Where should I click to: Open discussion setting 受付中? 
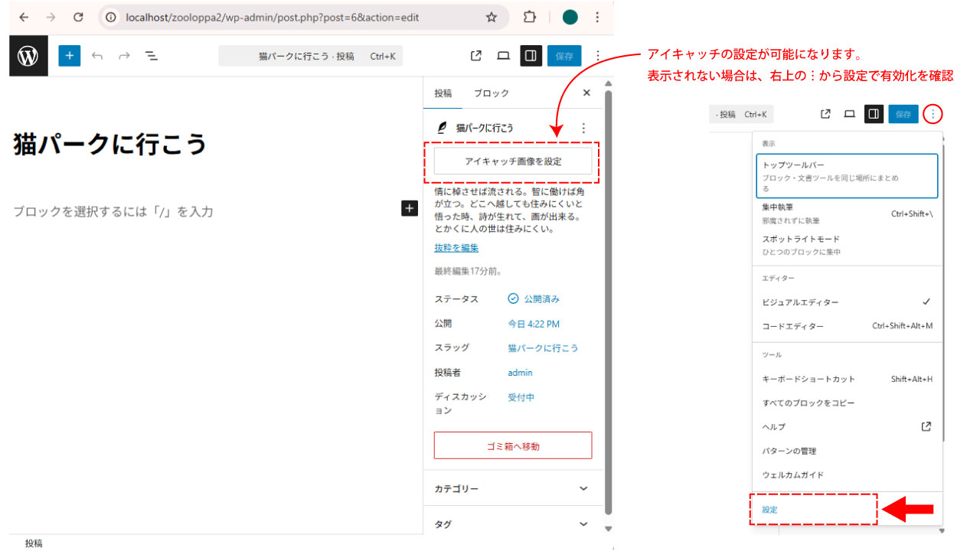521,397
